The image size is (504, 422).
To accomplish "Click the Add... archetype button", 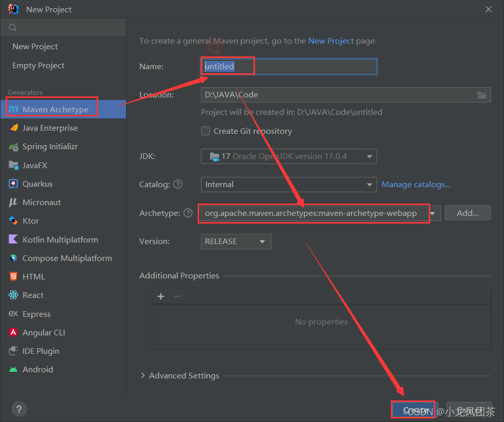I will click(468, 213).
